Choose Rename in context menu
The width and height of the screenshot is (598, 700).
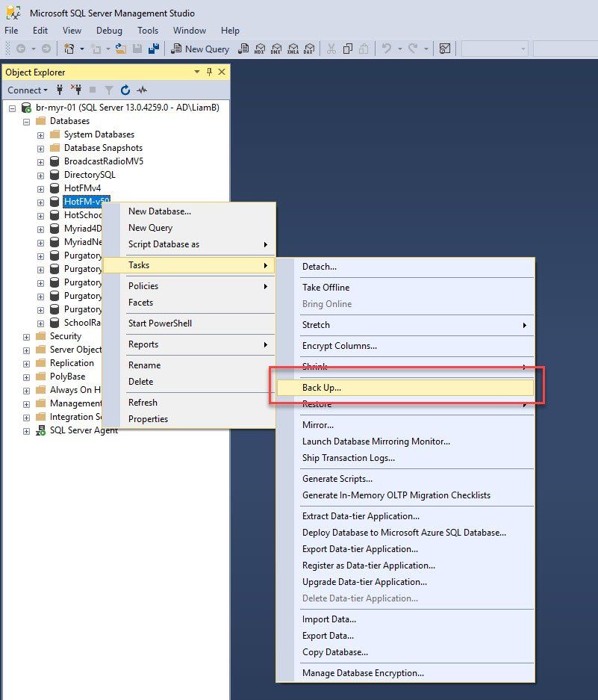point(189,365)
